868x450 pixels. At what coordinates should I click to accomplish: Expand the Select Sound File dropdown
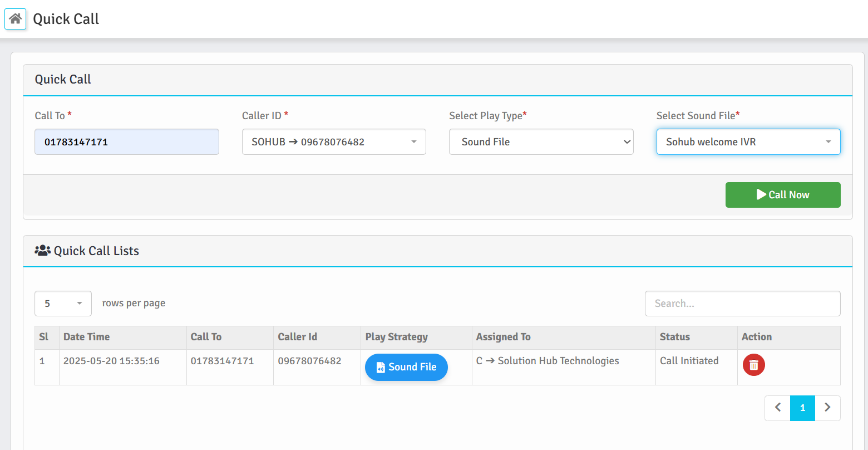tap(748, 142)
